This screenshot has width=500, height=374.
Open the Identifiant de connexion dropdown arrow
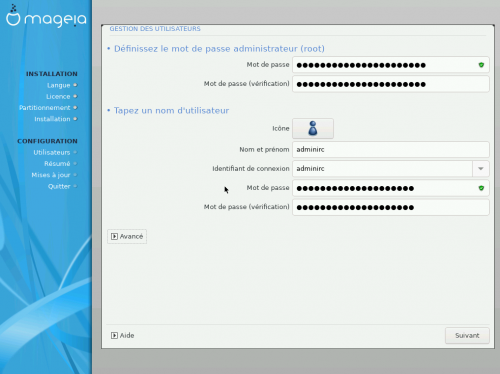(481, 169)
